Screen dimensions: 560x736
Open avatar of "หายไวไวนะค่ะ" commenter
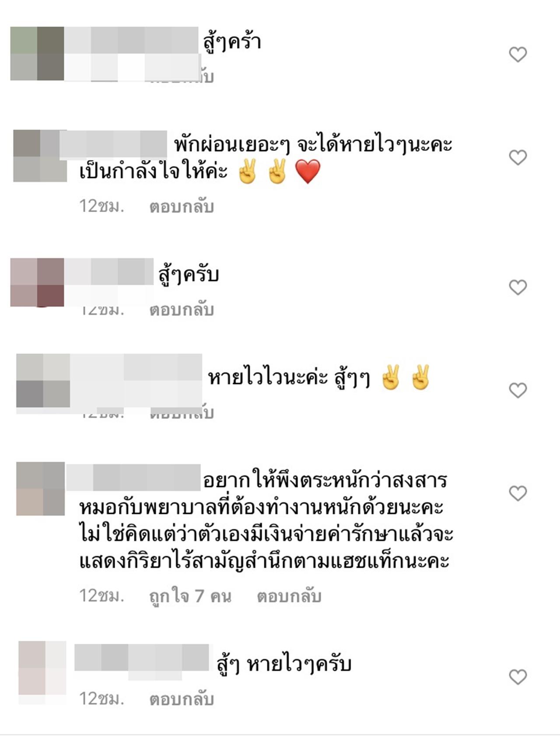[43, 380]
